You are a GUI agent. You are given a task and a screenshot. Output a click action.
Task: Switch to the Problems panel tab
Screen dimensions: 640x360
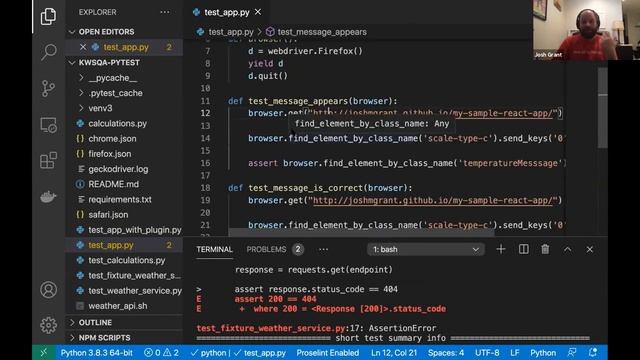coord(275,249)
